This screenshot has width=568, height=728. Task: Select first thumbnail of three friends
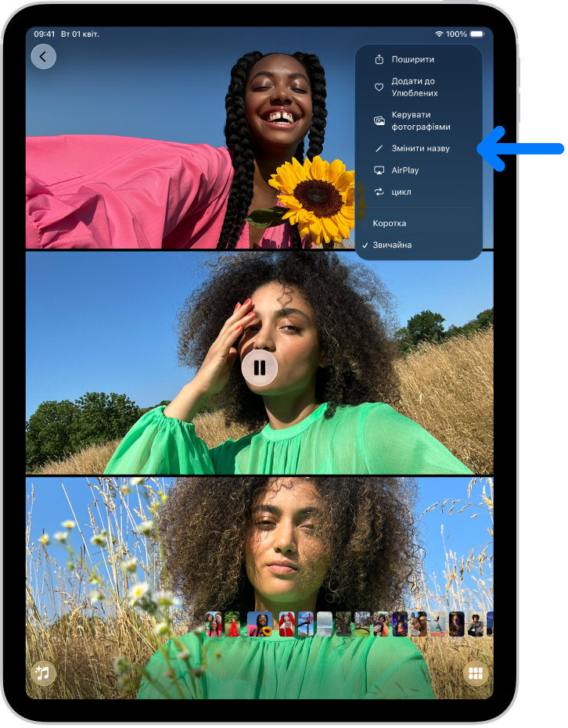click(213, 623)
